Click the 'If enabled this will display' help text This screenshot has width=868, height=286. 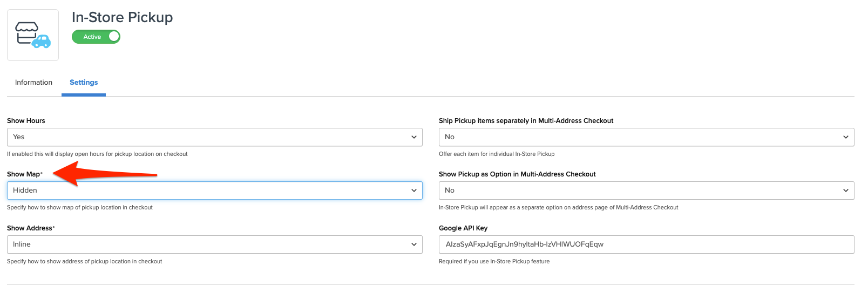point(97,154)
